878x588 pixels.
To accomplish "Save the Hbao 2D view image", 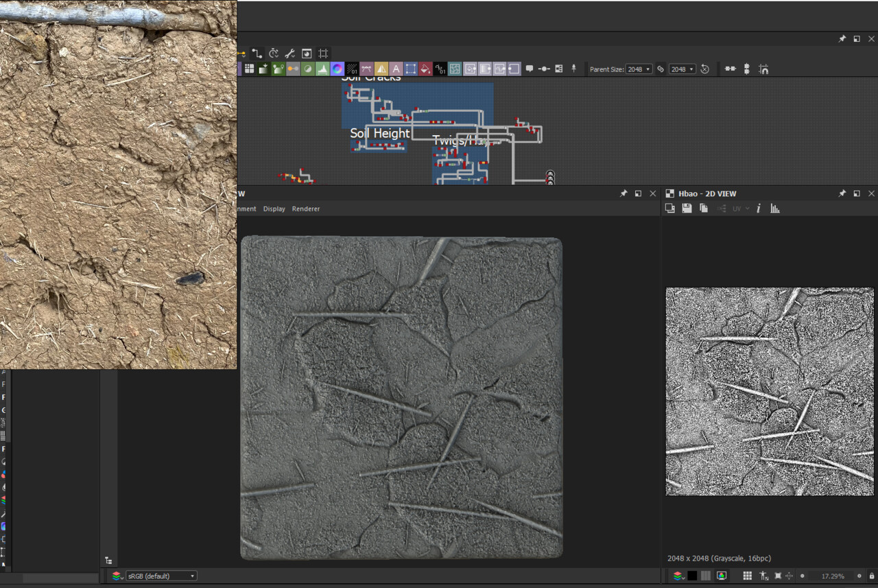I will coord(687,209).
